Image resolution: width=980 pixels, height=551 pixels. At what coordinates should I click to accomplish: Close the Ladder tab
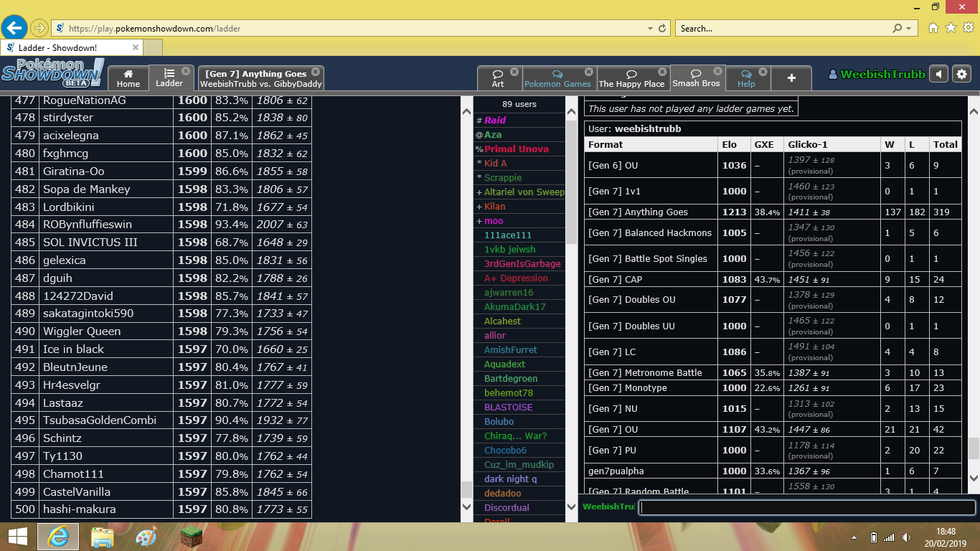tap(186, 71)
